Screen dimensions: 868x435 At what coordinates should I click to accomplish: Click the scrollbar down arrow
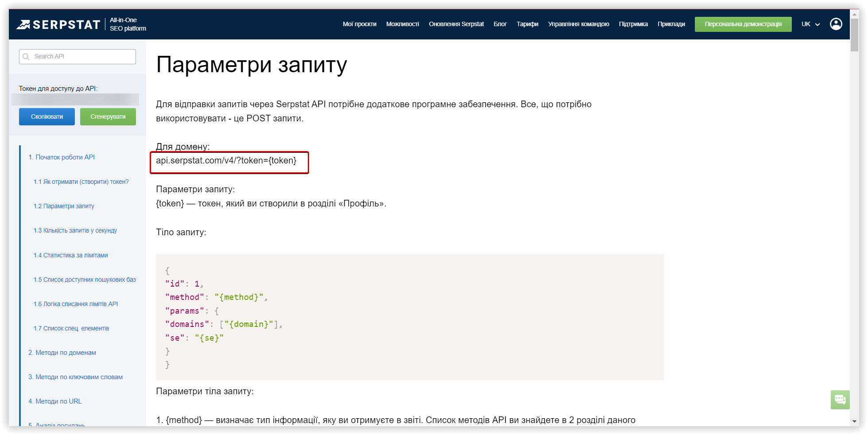[855, 422]
